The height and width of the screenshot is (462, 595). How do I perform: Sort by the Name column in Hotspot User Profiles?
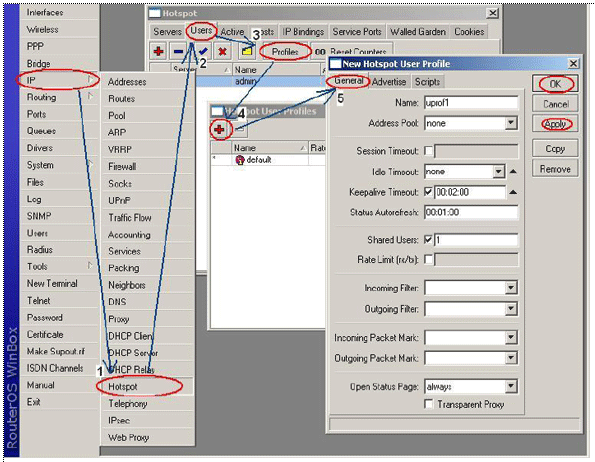click(x=270, y=148)
